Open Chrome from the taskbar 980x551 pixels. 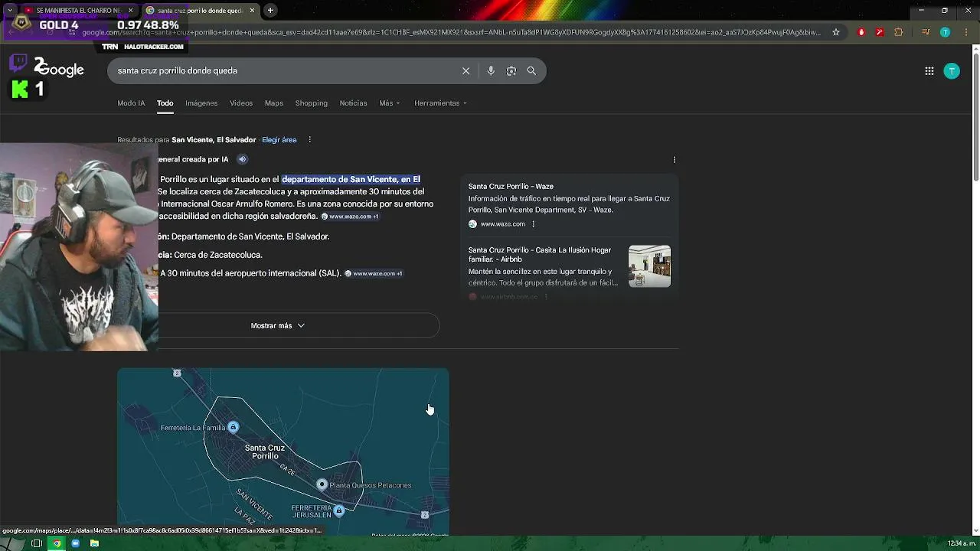pos(56,543)
